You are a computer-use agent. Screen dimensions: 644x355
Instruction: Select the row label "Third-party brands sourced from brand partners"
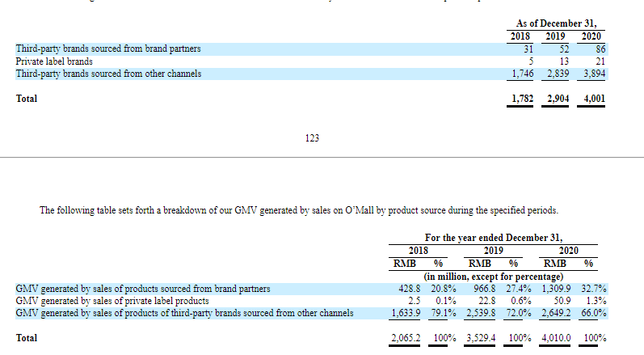click(x=108, y=49)
